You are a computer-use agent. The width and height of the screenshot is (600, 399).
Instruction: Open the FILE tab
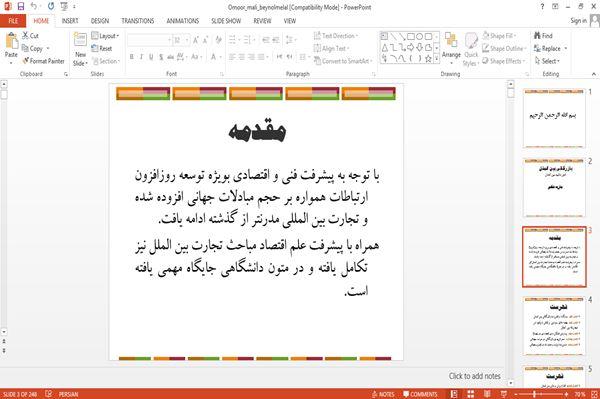13,21
